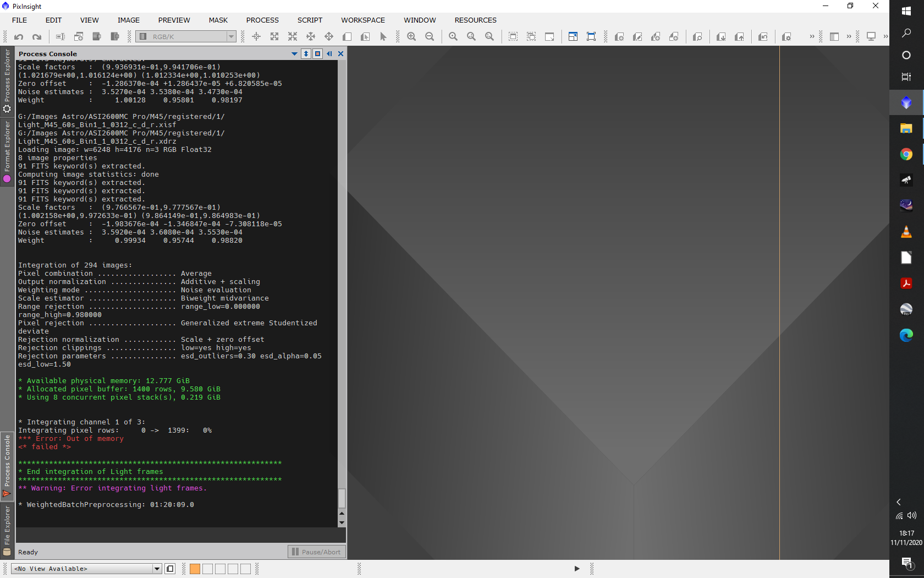Click the console vertical scrollbar thumb

(342, 498)
